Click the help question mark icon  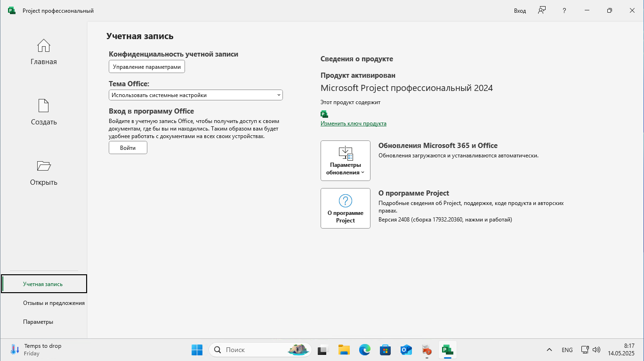tap(564, 11)
